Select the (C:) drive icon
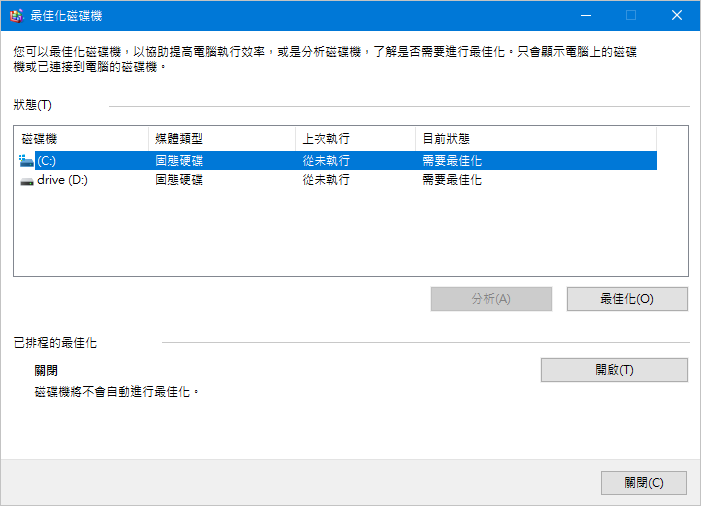The width and height of the screenshot is (701, 506). (26, 160)
